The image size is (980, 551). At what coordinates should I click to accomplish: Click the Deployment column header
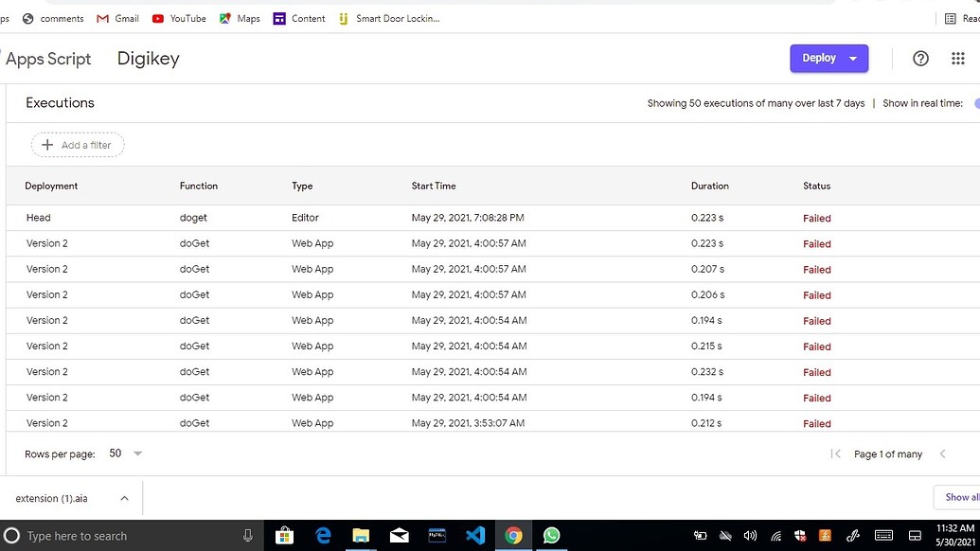(51, 187)
